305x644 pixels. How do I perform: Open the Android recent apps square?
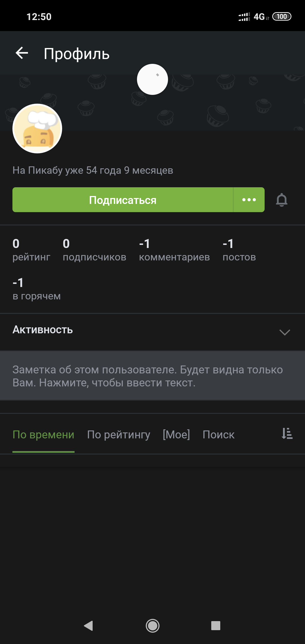click(x=216, y=626)
